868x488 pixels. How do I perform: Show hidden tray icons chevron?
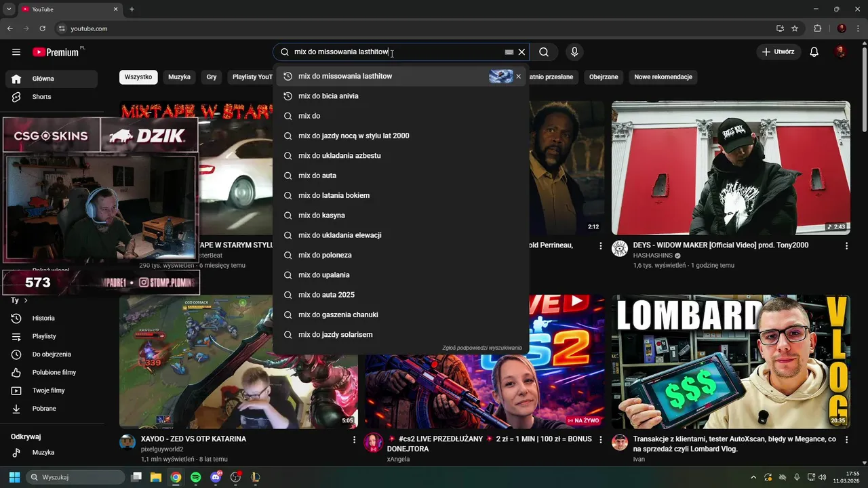753,477
